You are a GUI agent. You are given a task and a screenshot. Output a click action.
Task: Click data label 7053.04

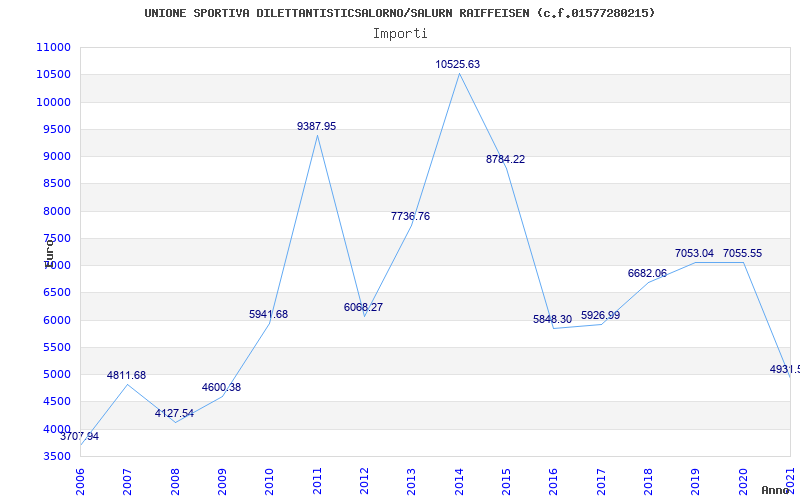point(694,254)
